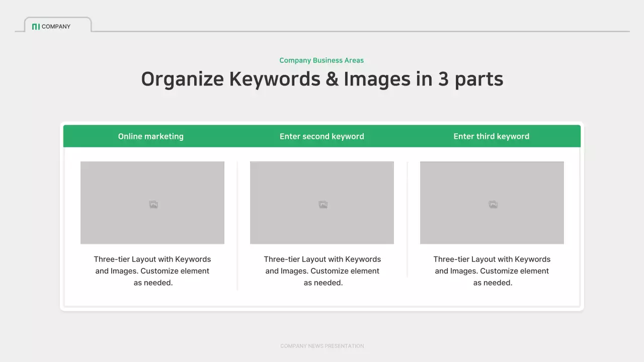
Task: Select the image placeholder icon under Online marketing
Action: coord(152,204)
